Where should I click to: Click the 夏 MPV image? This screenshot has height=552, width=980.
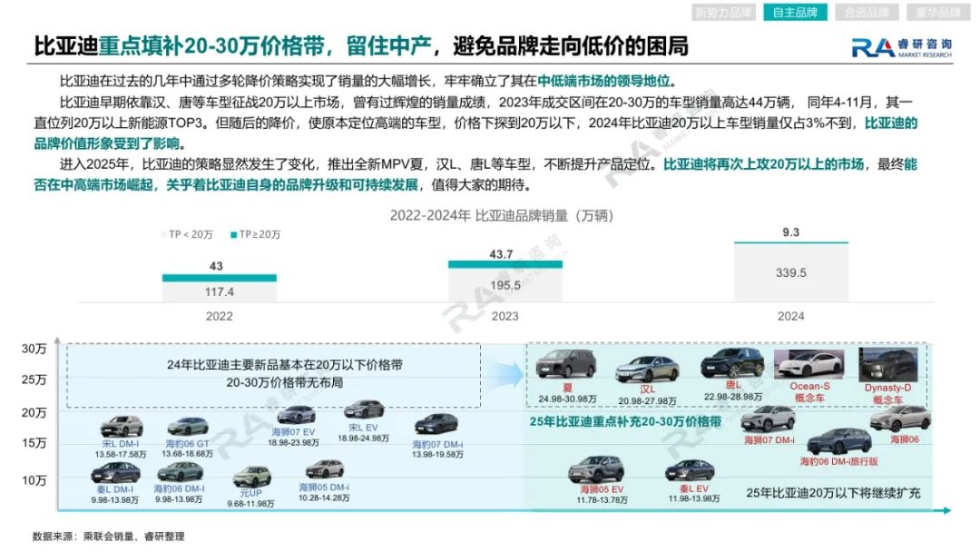click(x=566, y=364)
